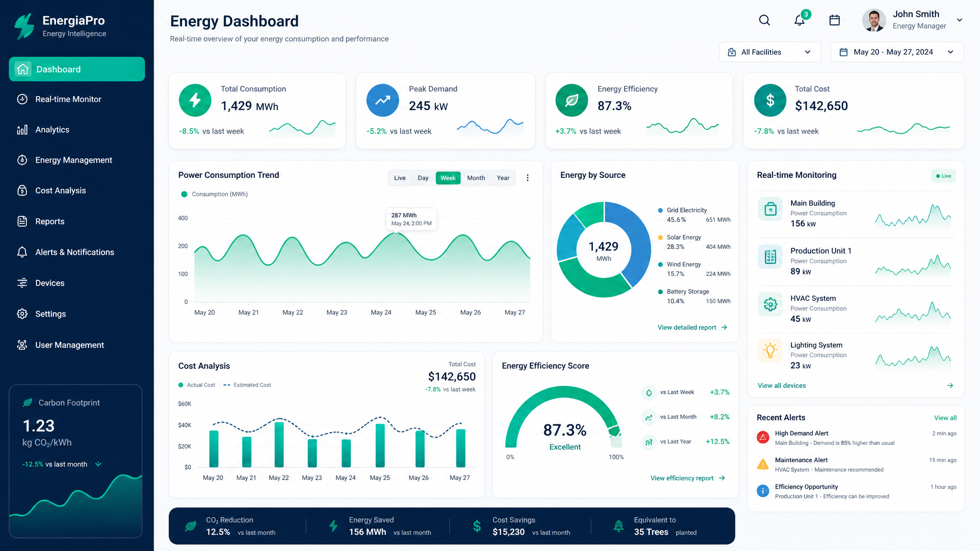
Task: Switch trend range to Live
Action: [400, 178]
